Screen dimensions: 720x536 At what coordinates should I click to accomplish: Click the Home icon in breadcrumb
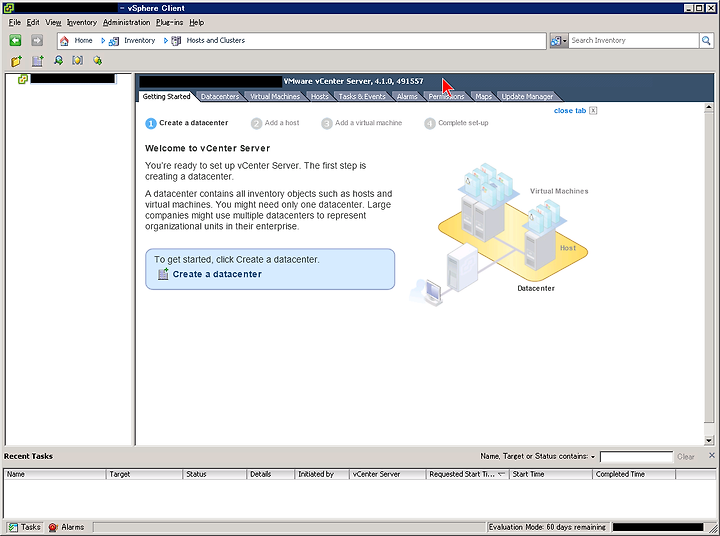pos(64,41)
